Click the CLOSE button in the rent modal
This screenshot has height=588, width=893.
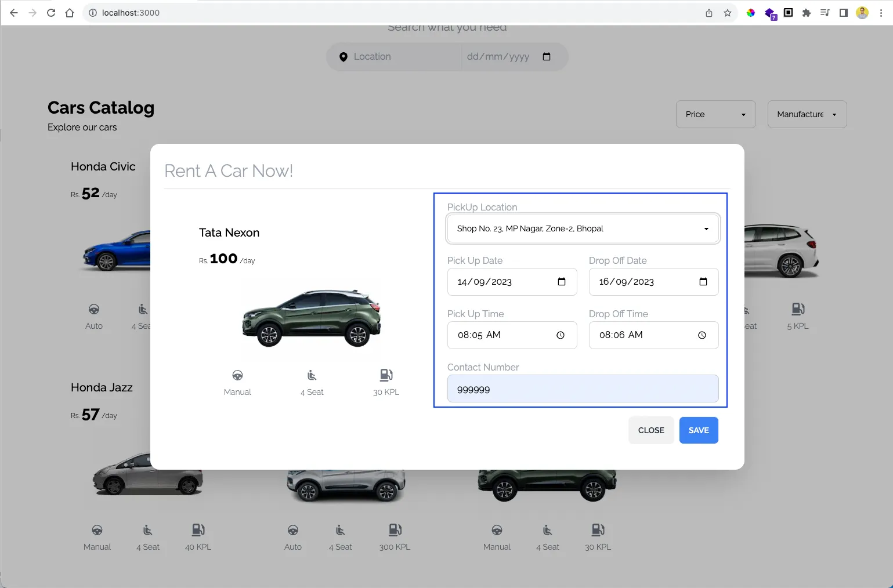coord(651,430)
